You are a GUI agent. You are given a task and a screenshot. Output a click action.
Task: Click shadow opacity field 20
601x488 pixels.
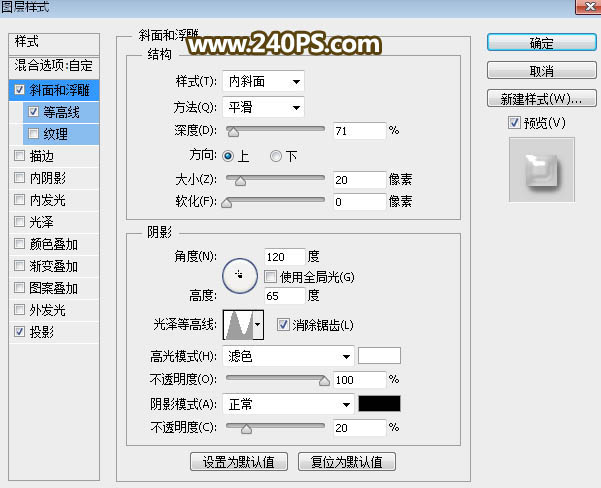tap(360, 428)
